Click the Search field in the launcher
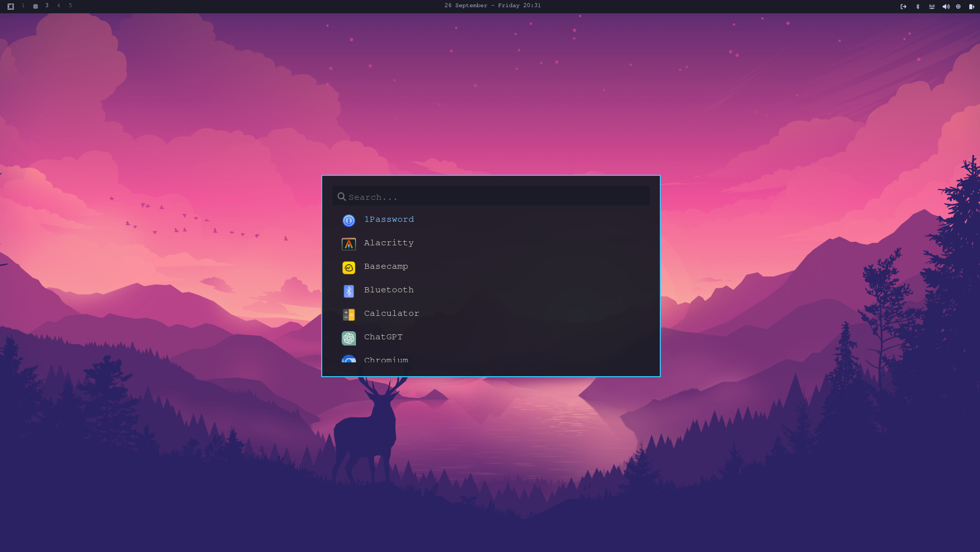Image resolution: width=980 pixels, height=552 pixels. pyautogui.click(x=491, y=197)
